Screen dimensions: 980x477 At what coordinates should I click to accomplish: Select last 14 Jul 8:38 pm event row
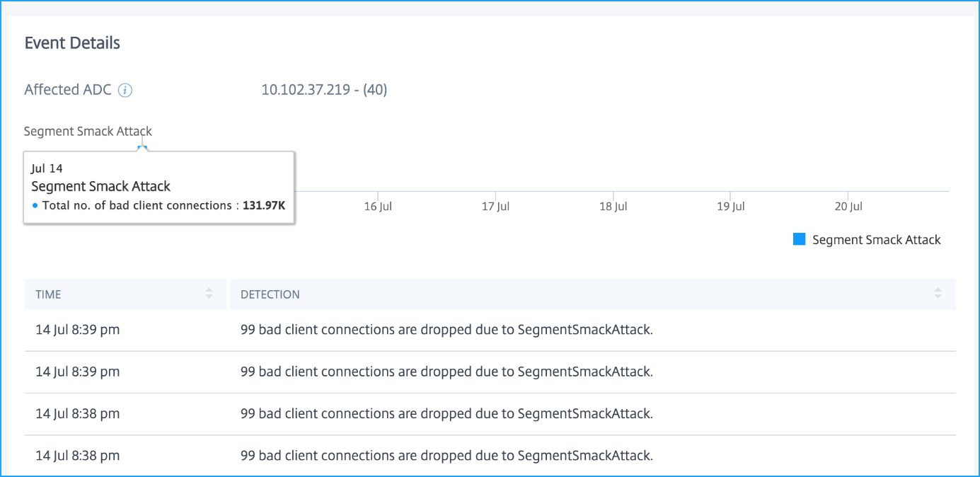pos(490,456)
